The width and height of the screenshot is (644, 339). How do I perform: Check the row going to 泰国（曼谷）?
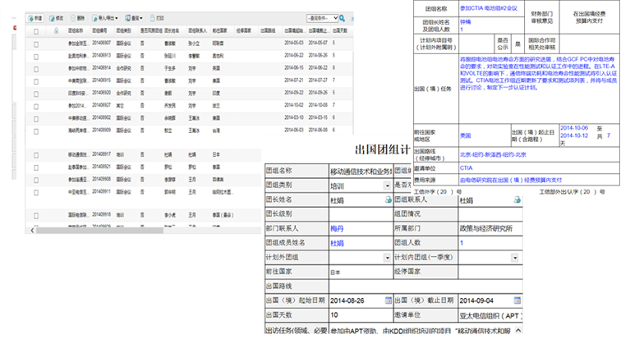point(36,215)
